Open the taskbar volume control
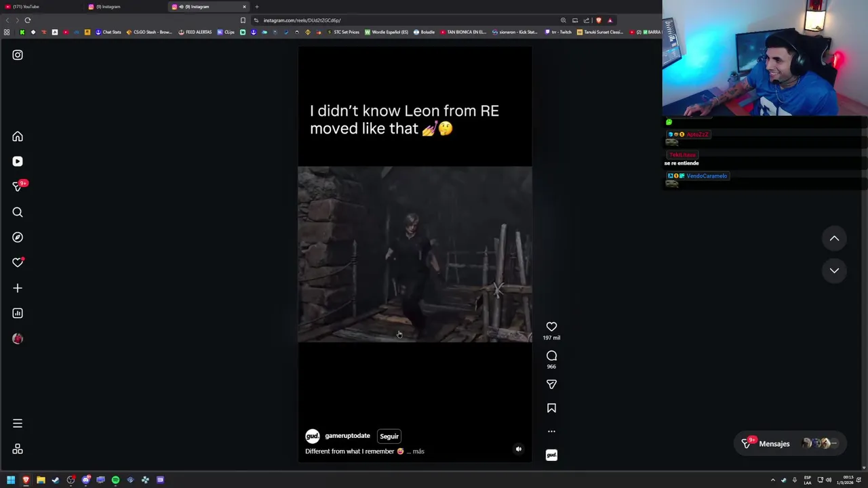 click(x=829, y=480)
